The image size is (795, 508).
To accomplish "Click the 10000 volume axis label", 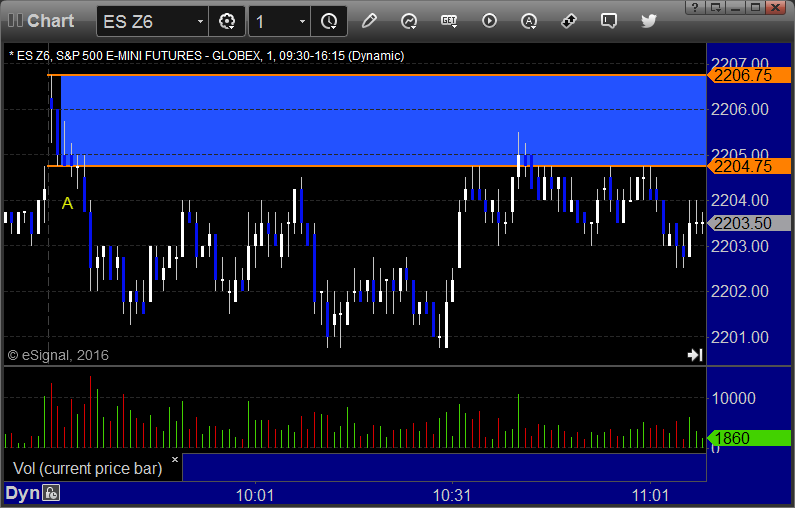I will pyautogui.click(x=734, y=398).
